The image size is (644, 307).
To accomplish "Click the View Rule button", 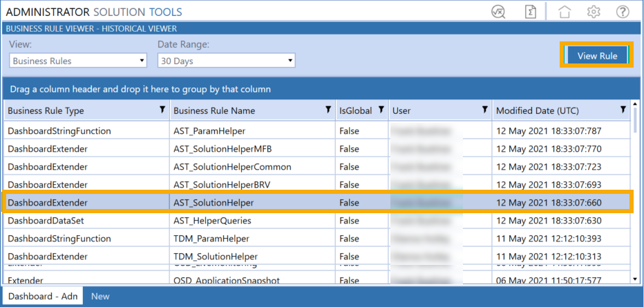I will point(597,56).
